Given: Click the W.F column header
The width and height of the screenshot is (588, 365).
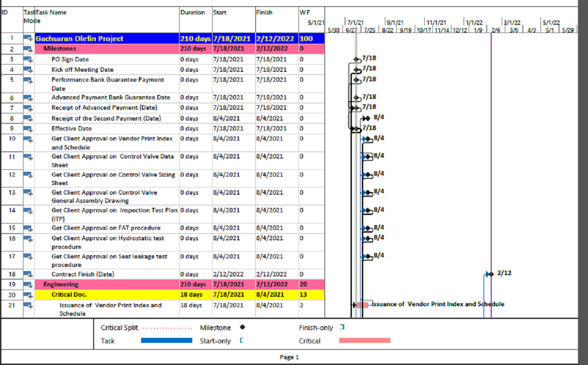Looking at the screenshot, I should coord(305,13).
